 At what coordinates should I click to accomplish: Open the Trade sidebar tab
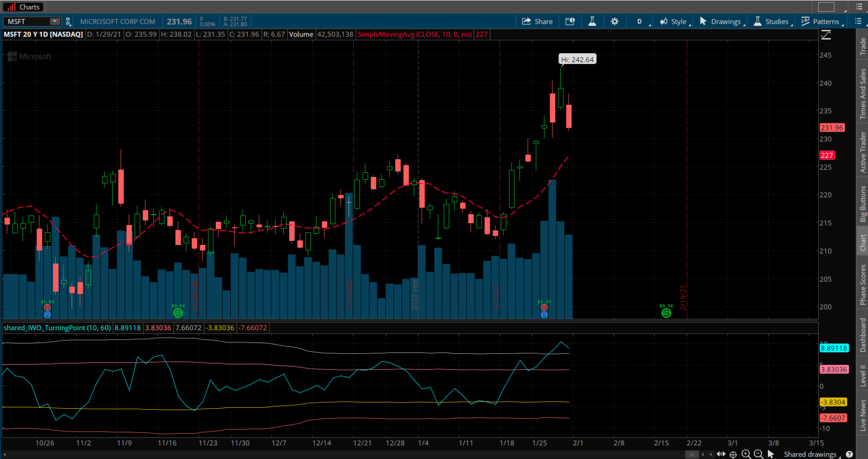(863, 46)
